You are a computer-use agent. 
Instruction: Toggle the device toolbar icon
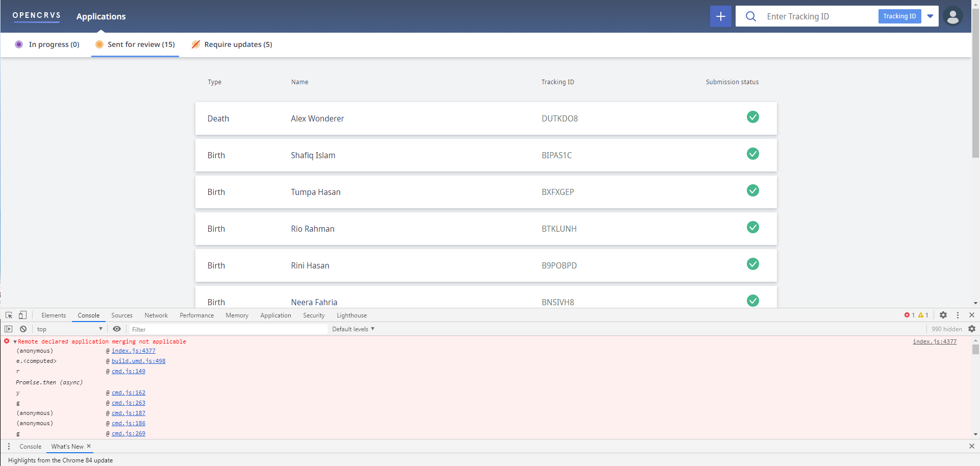(22, 315)
